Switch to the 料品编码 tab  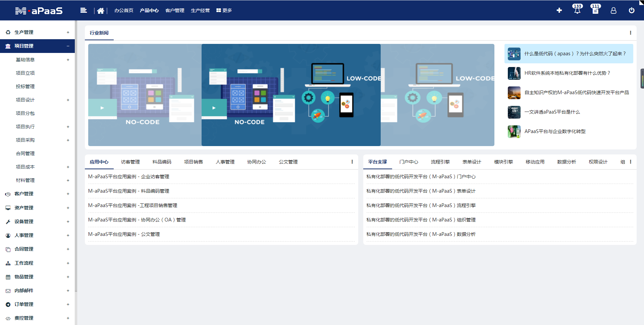point(162,162)
